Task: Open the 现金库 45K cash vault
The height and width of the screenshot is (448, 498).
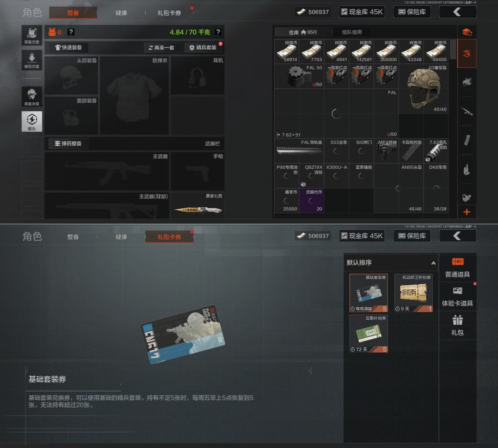Action: pyautogui.click(x=362, y=12)
